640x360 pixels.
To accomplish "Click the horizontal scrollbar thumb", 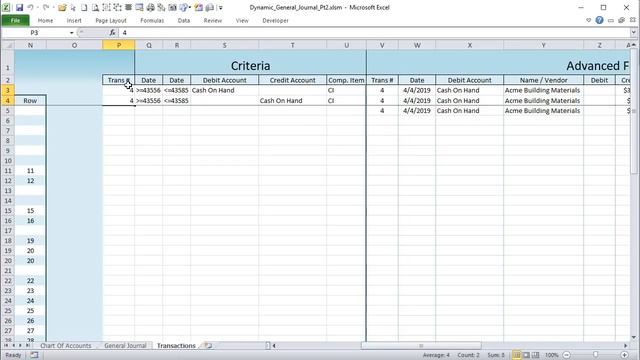I will (421, 346).
